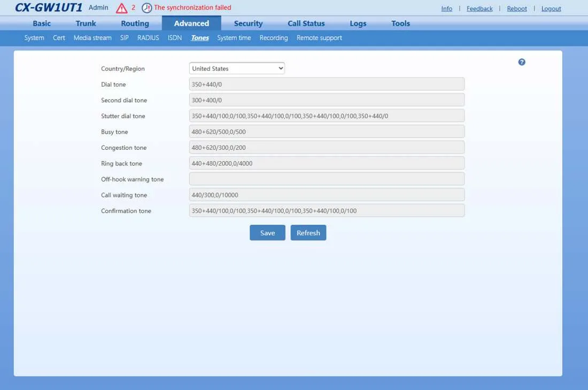Open Remote support page
588x390 pixels.
click(x=319, y=38)
